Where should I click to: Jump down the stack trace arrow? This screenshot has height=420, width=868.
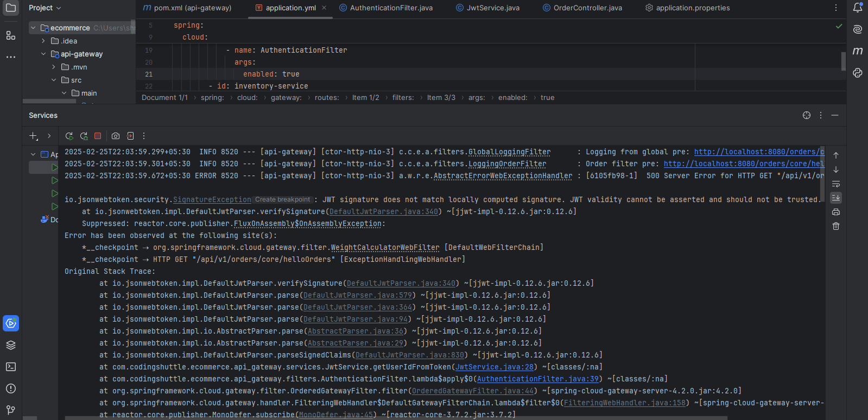point(836,170)
